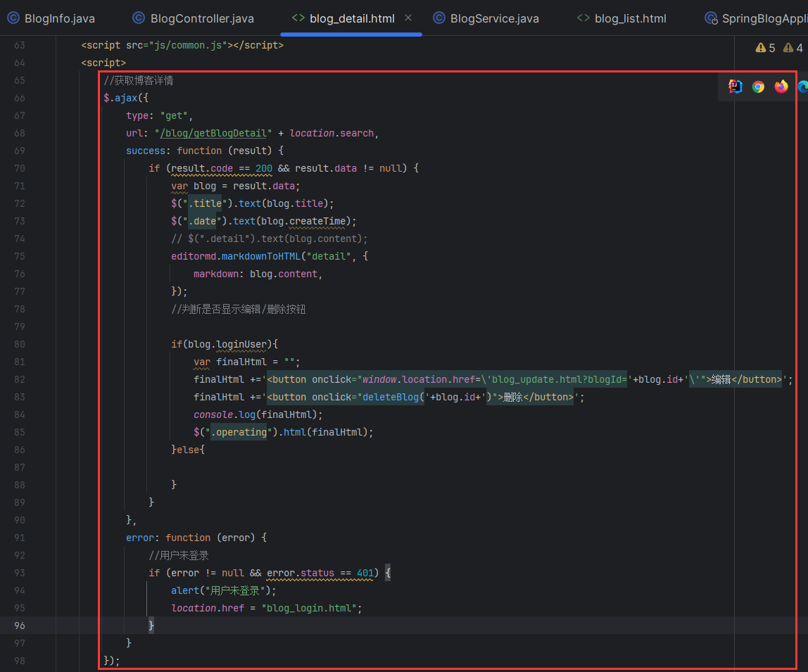Viewport: 808px width, 672px height.
Task: Click console.log statement on line 84
Action: [x=258, y=414]
